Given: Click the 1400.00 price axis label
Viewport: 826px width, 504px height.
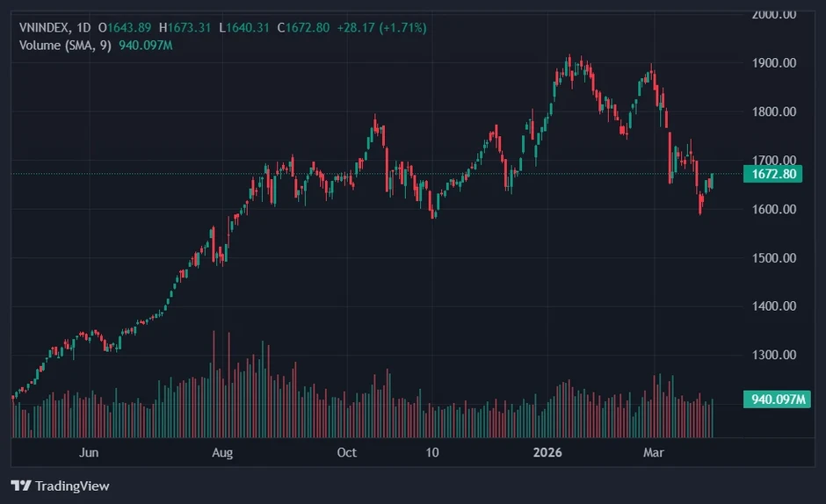Looking at the screenshot, I should point(774,306).
